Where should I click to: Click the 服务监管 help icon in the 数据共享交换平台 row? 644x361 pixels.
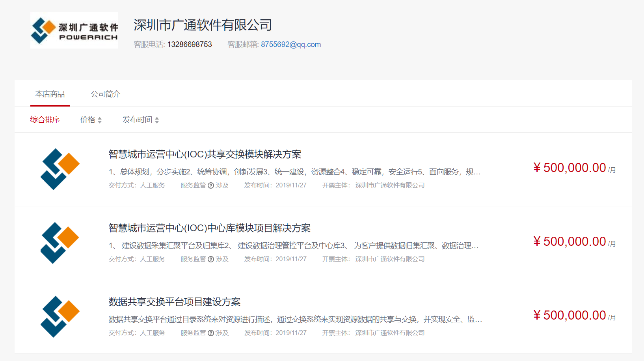pyautogui.click(x=211, y=333)
